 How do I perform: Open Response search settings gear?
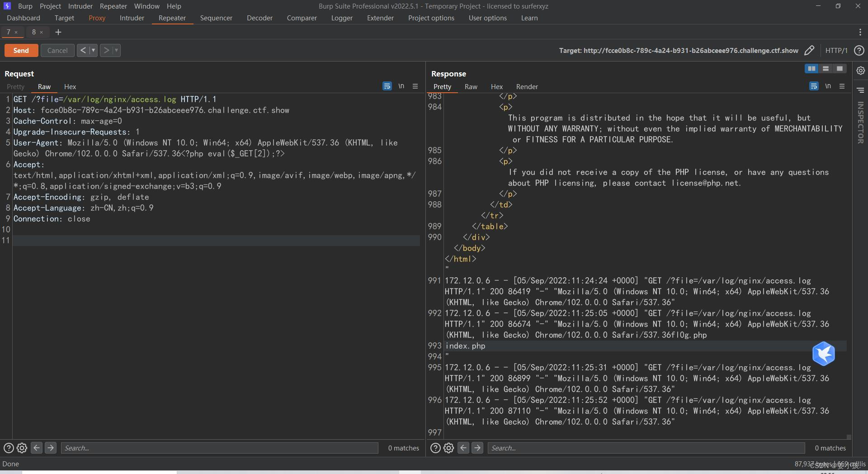pos(448,448)
